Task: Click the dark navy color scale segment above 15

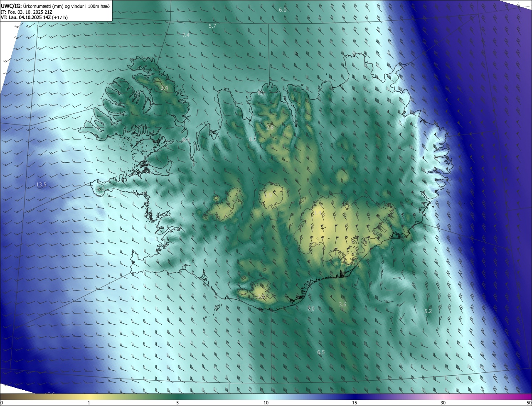Action: click(x=355, y=397)
